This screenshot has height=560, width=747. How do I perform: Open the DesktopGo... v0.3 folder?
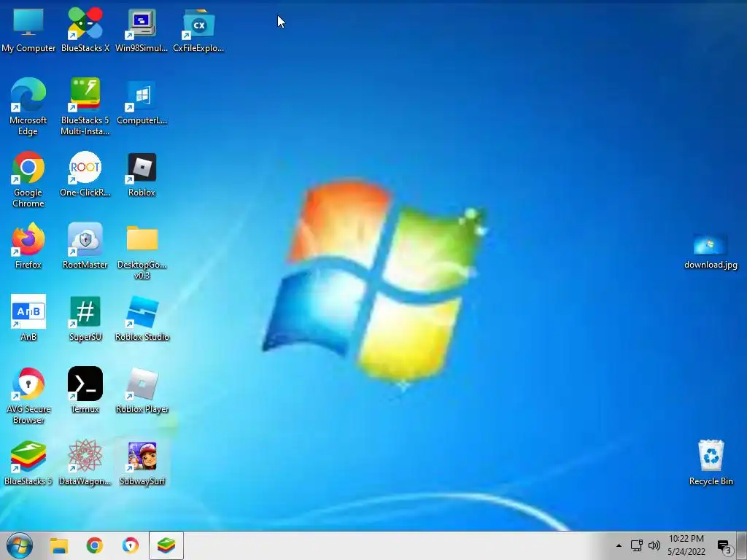click(x=142, y=252)
